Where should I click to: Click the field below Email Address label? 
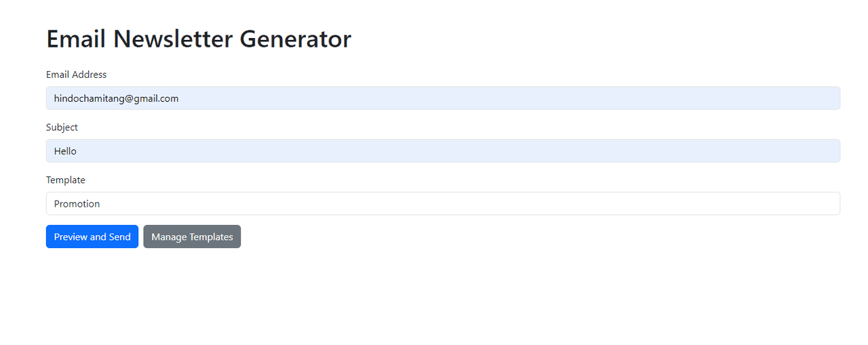point(443,98)
